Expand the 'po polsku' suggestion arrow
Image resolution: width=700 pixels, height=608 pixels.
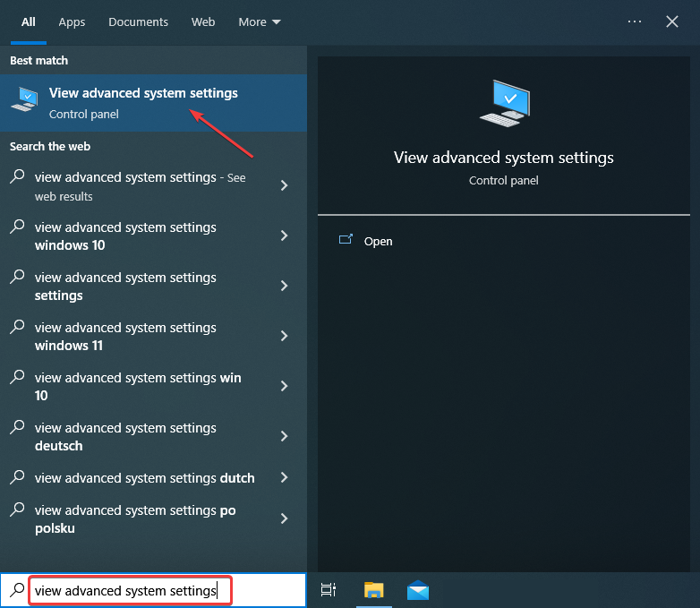(x=284, y=518)
